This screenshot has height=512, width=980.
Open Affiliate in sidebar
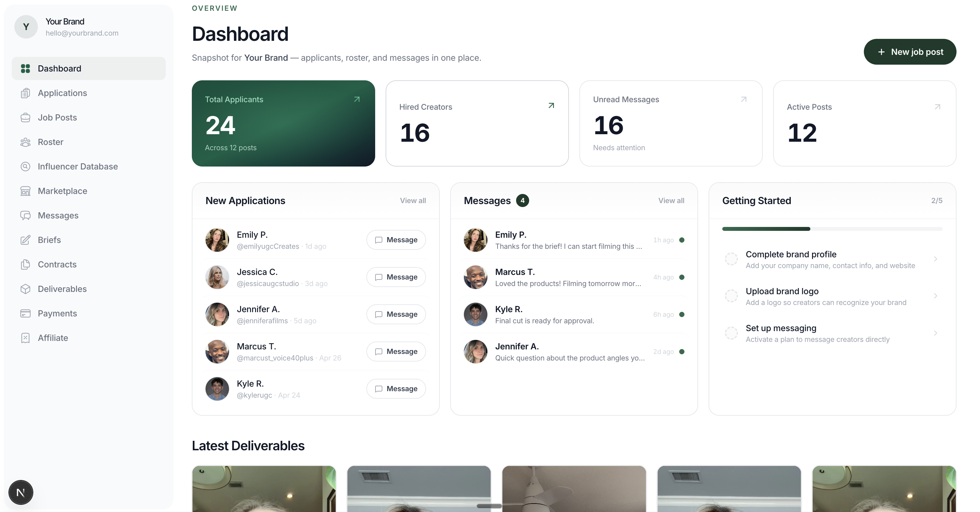(x=89, y=338)
